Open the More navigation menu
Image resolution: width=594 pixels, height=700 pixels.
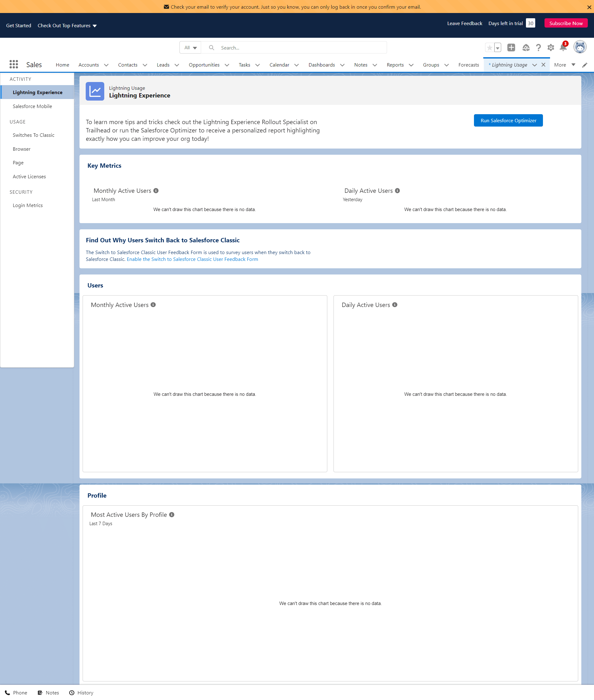click(565, 65)
